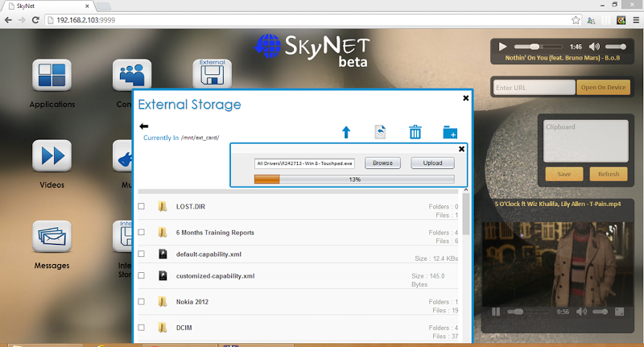The image size is (644, 347).
Task: Open the Nokia 2012 folder name
Action: pos(192,302)
